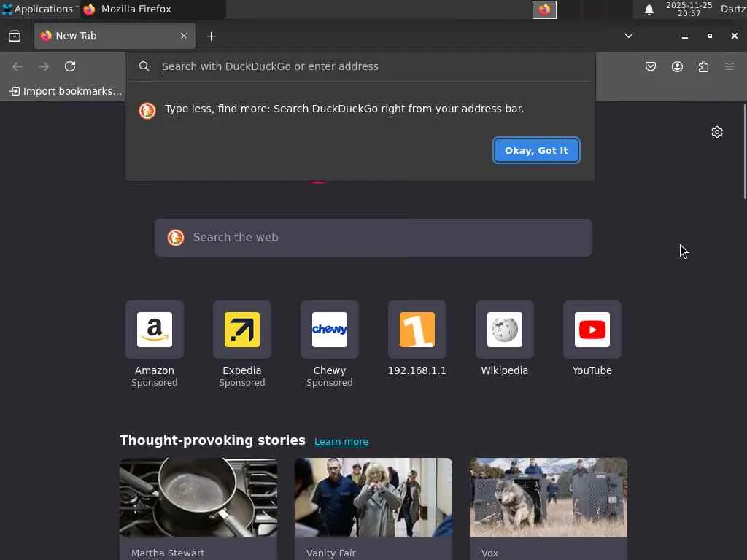747x560 pixels.
Task: Go back one page
Action: pyautogui.click(x=18, y=66)
